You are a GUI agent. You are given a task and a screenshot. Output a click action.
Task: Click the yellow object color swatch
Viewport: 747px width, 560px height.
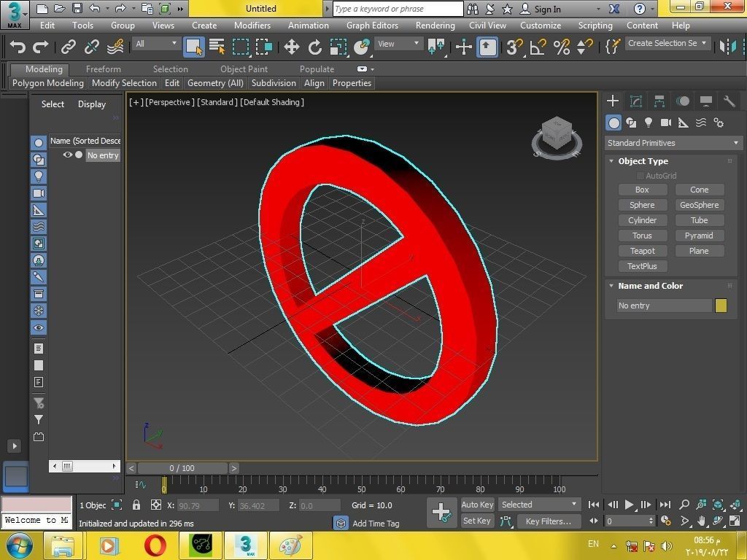(x=721, y=306)
